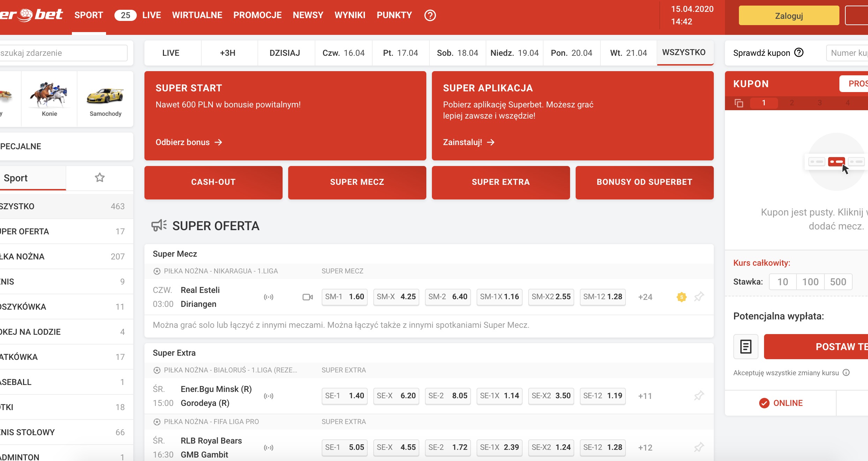Select odds SE-2 8.05 for Gorodeya
Screen dimensions: 868x461
[448, 396]
